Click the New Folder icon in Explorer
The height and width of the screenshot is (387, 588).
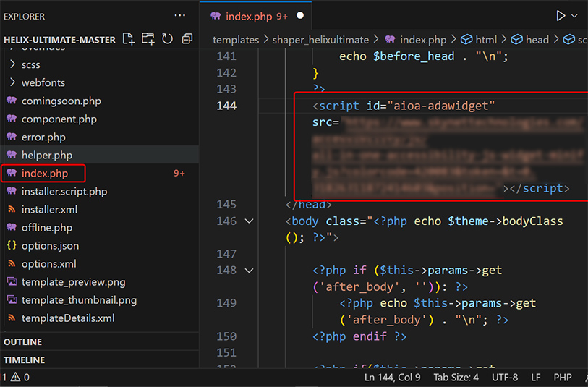click(148, 39)
